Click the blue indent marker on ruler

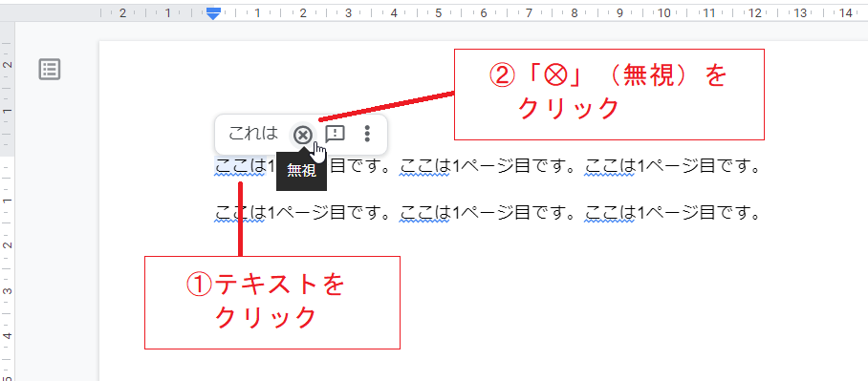213,13
